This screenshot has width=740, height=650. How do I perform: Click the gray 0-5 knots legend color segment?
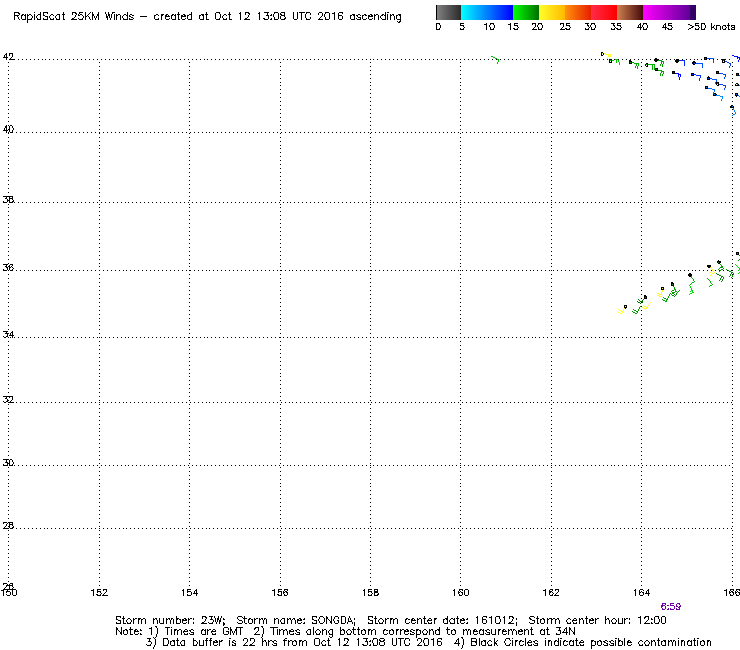(448, 12)
